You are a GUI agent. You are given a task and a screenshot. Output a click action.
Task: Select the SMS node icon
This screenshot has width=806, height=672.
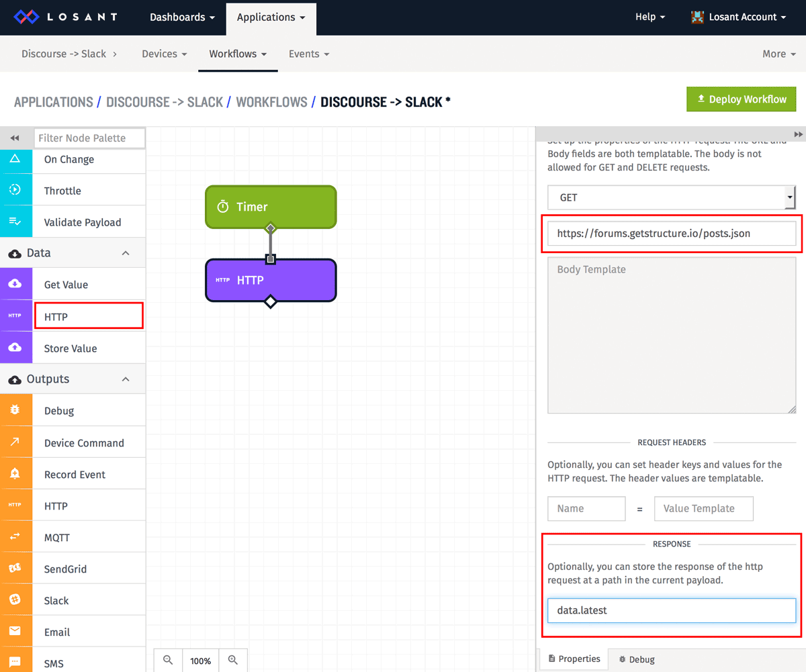tap(15, 663)
